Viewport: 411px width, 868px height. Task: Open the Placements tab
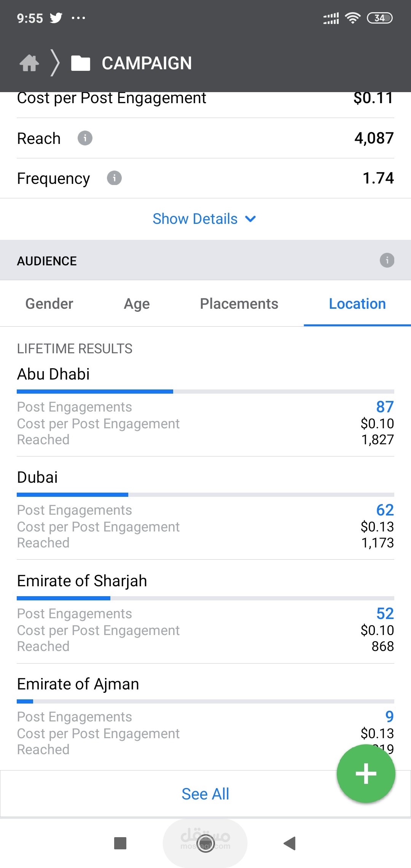[239, 304]
